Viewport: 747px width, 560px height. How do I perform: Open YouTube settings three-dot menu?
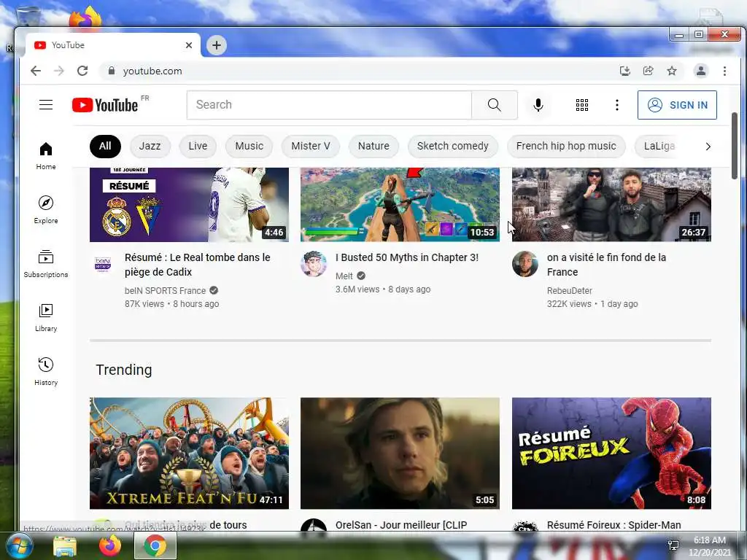click(x=617, y=105)
